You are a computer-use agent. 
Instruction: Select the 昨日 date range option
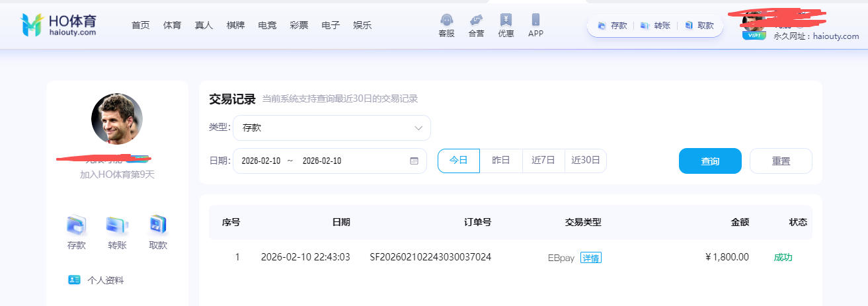[x=501, y=161]
